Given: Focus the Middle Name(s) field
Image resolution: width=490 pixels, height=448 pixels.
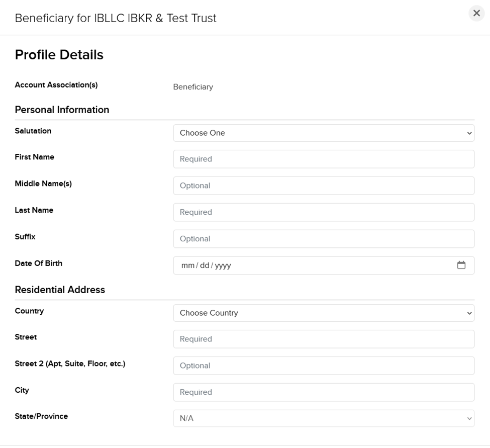Looking at the screenshot, I should (x=324, y=186).
